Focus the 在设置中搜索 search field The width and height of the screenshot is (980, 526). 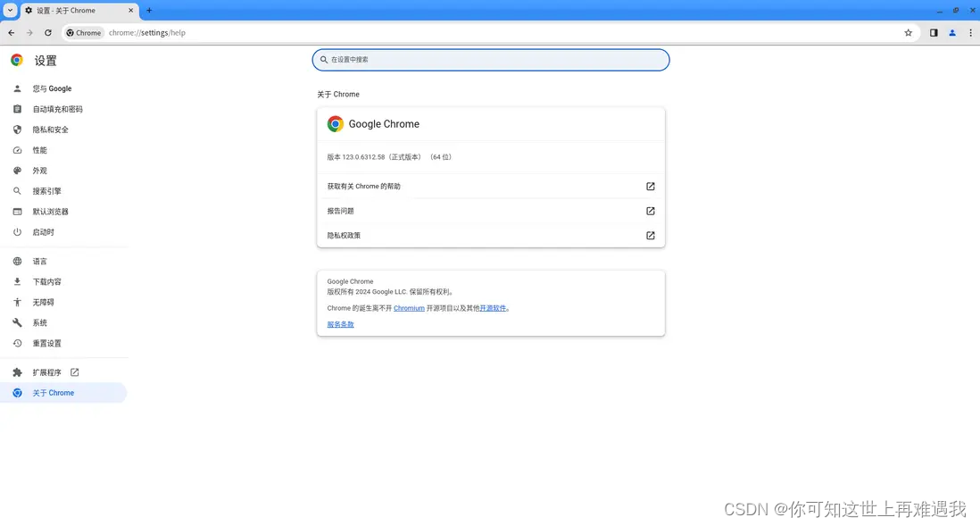pos(491,60)
